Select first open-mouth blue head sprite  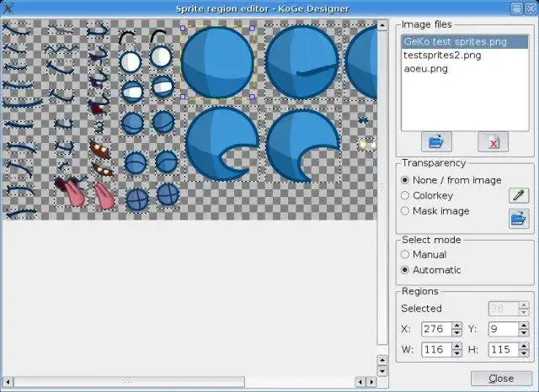[222, 143]
